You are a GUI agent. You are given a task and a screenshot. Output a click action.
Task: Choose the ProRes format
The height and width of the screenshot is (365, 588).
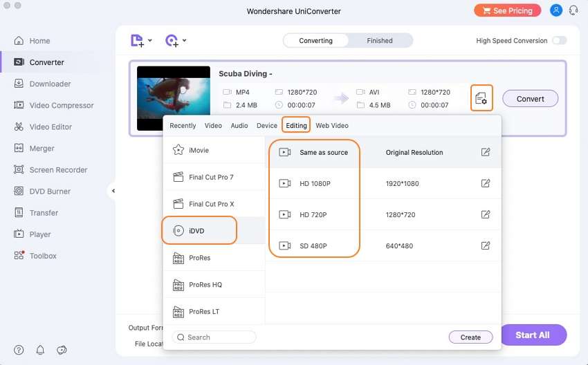point(214,258)
